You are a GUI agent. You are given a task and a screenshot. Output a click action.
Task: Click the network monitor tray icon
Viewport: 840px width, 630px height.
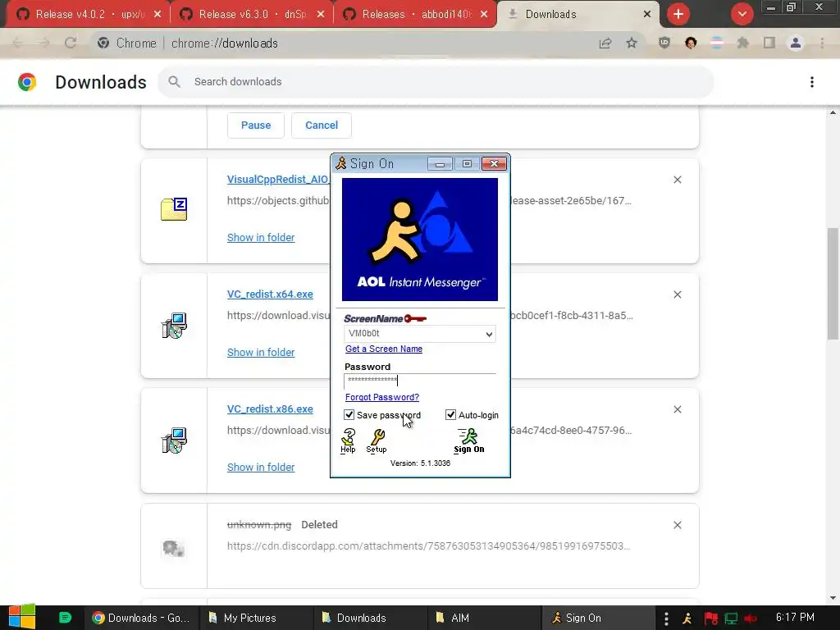731,619
